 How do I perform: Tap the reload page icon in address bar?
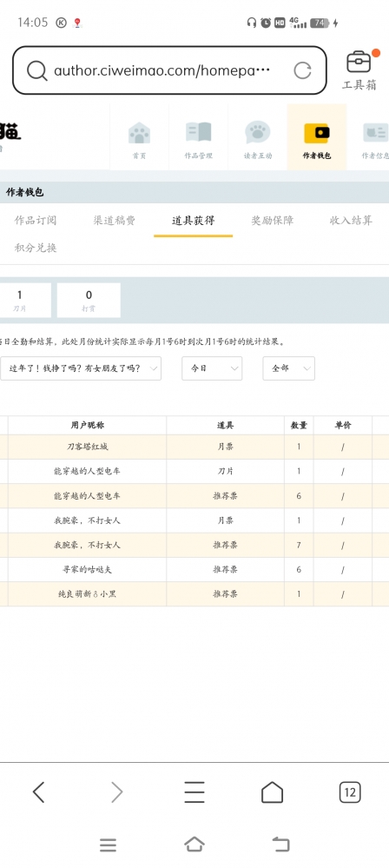coord(302,70)
